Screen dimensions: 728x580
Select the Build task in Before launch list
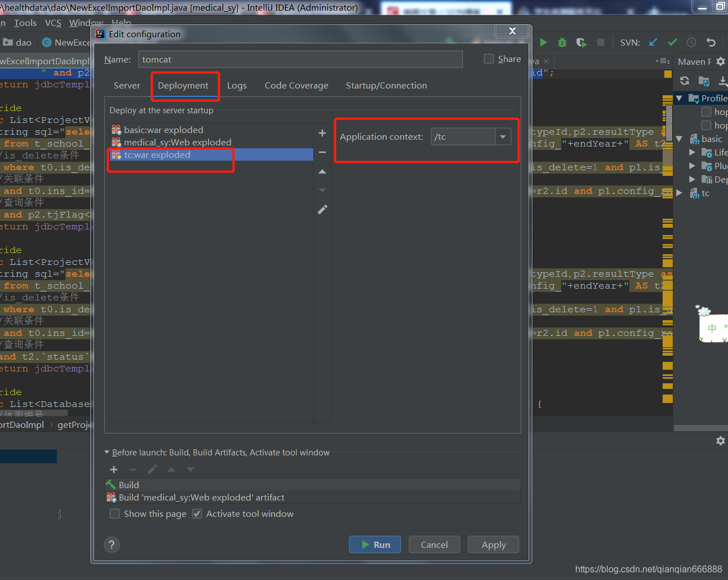tap(313, 485)
